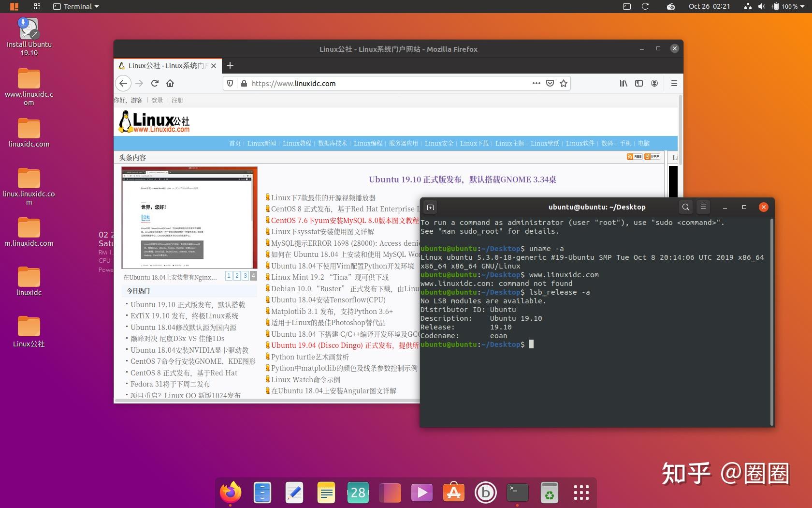Select the 首页 navigation item
Viewport: 812px width, 508px height.
[235, 143]
